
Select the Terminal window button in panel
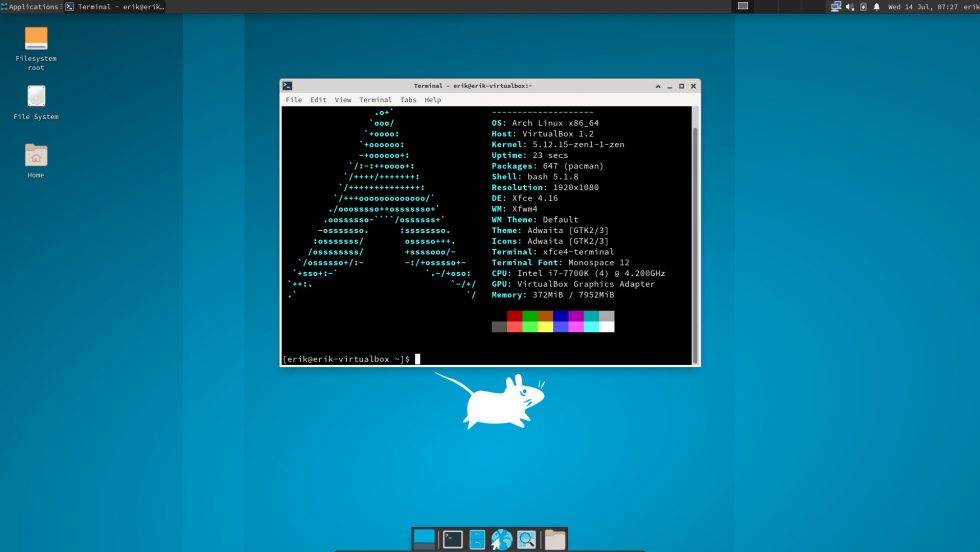[115, 7]
